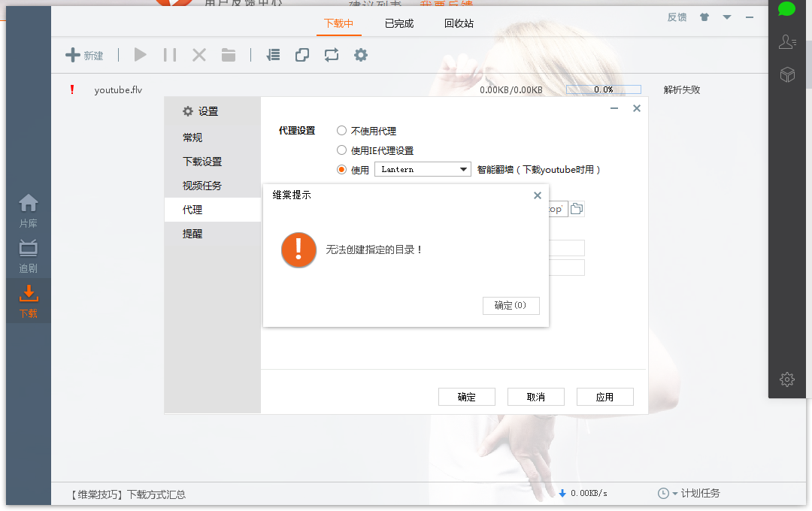The height and width of the screenshot is (511, 812).
Task: Click the youtube.flv progress bar
Action: [603, 89]
